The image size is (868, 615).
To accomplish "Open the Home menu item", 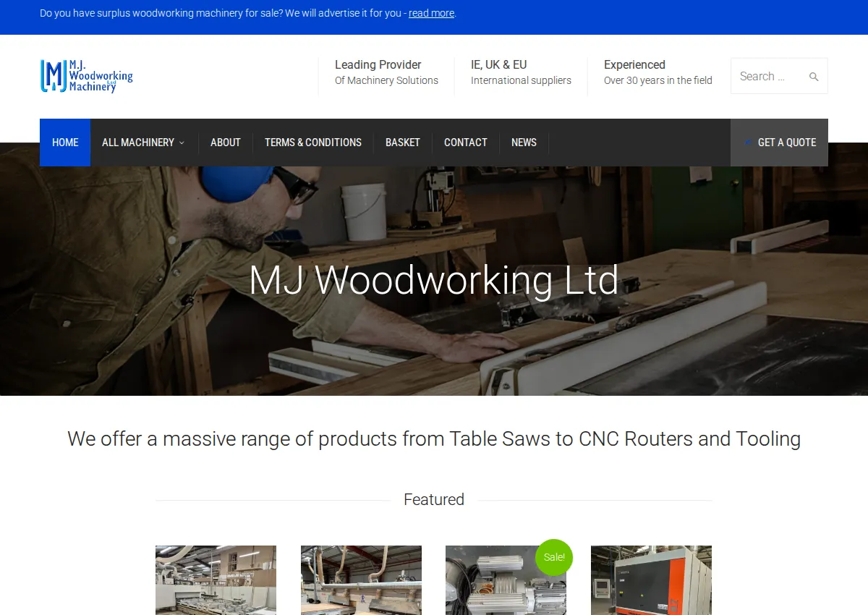I will 65,143.
